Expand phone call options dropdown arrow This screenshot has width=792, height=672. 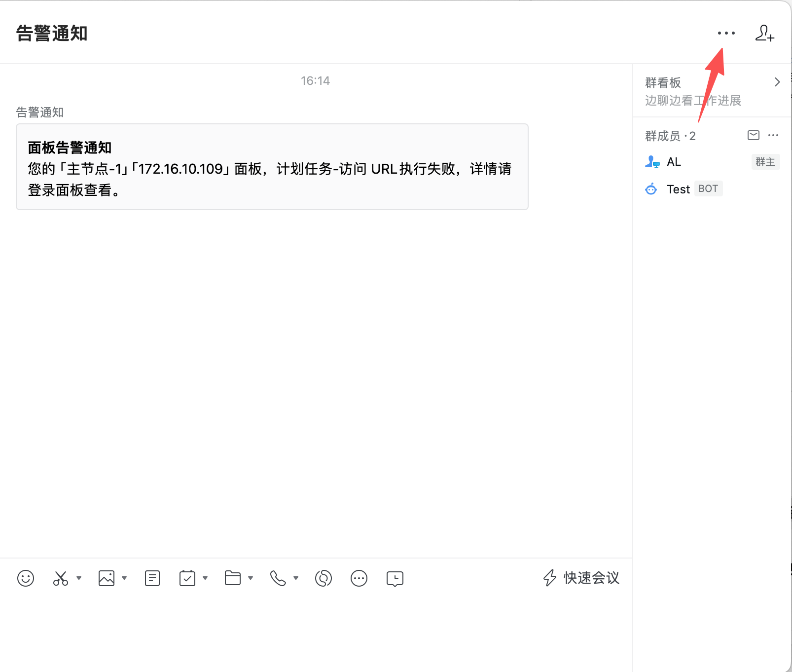[296, 578]
